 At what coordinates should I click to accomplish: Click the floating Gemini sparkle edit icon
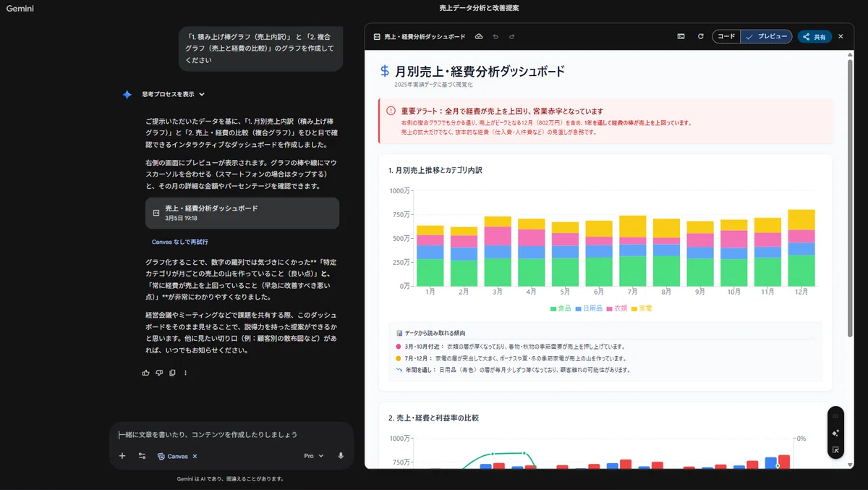tap(835, 433)
